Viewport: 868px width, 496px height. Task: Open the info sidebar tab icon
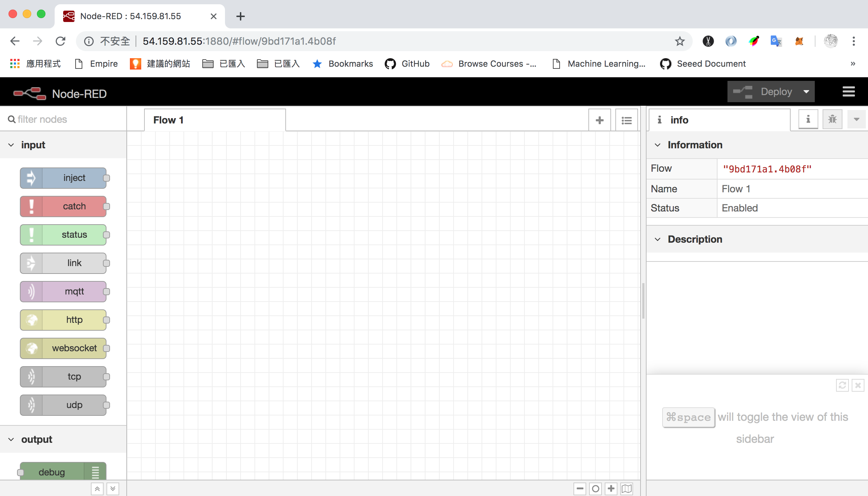pyautogui.click(x=808, y=119)
